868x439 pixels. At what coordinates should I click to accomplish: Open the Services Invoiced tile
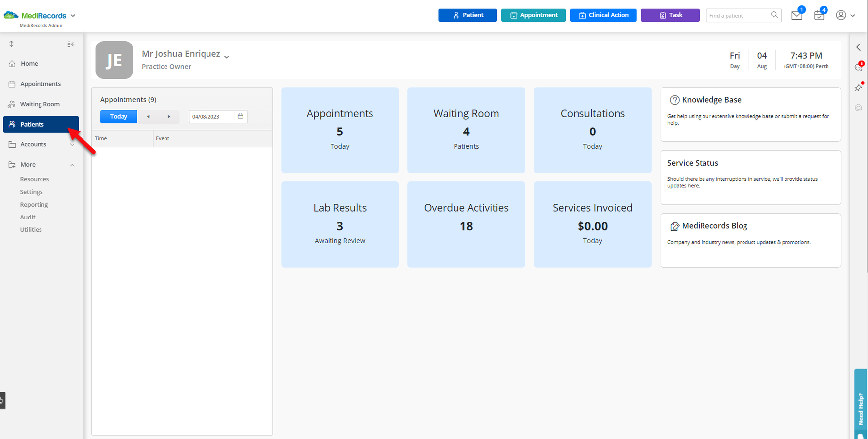(592, 224)
